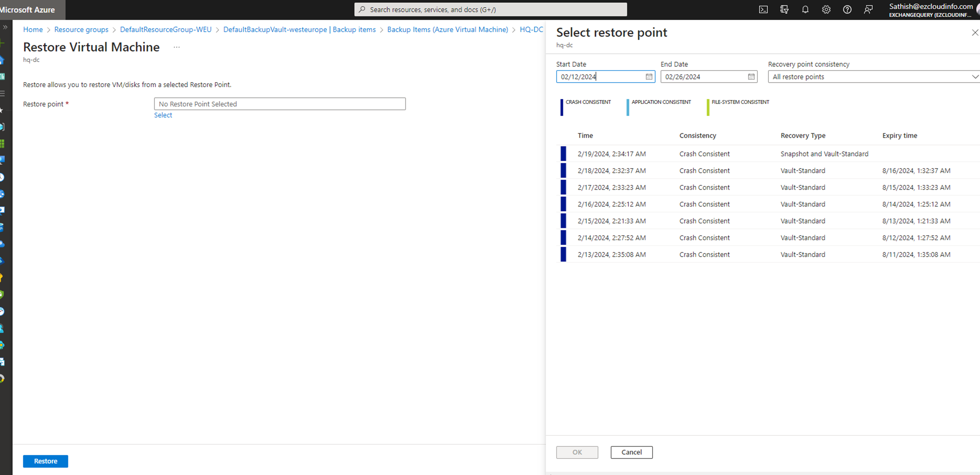Screen dimensions: 980x475
Task: Open the Feedback icon in the top bar
Action: (x=868, y=9)
